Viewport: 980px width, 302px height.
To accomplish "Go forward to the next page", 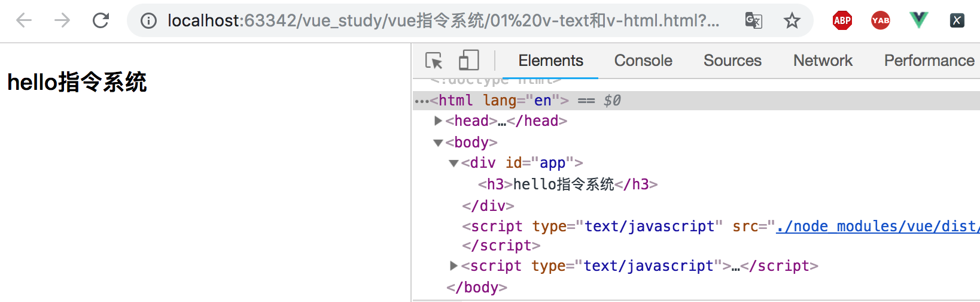I will tap(62, 20).
